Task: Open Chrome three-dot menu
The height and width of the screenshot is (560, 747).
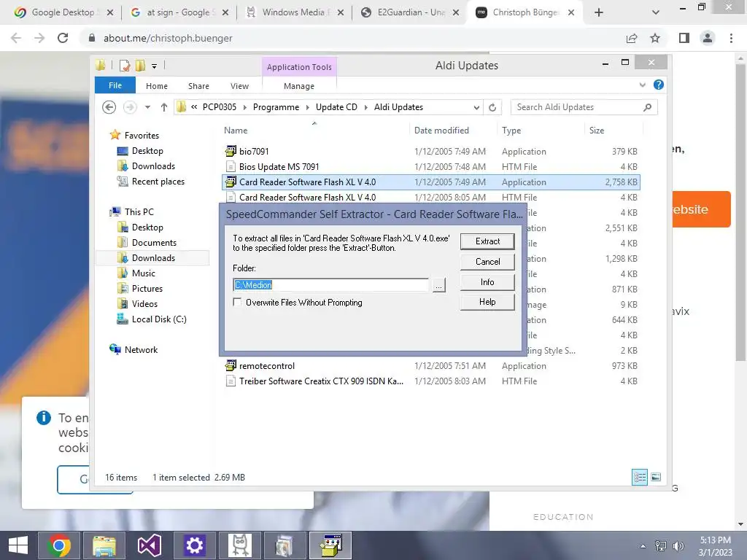Action: 731,38
